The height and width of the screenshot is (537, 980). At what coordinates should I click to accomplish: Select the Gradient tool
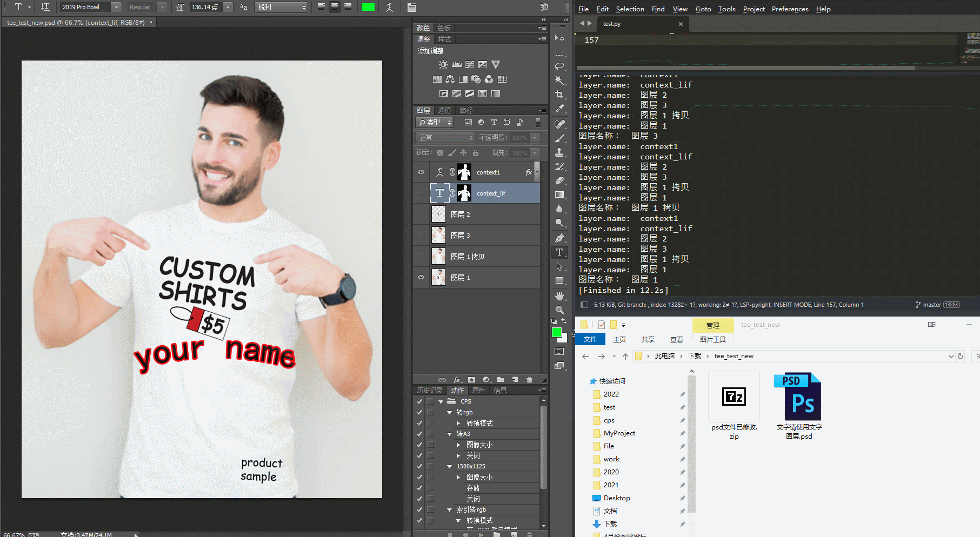point(559,194)
